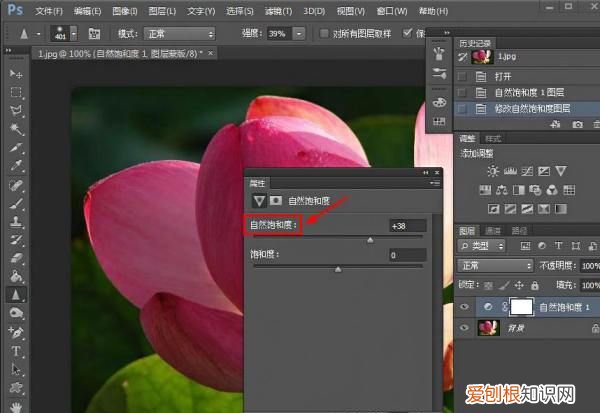Open the 类型 layer filter dropdown
The image size is (600, 413).
tap(490, 246)
